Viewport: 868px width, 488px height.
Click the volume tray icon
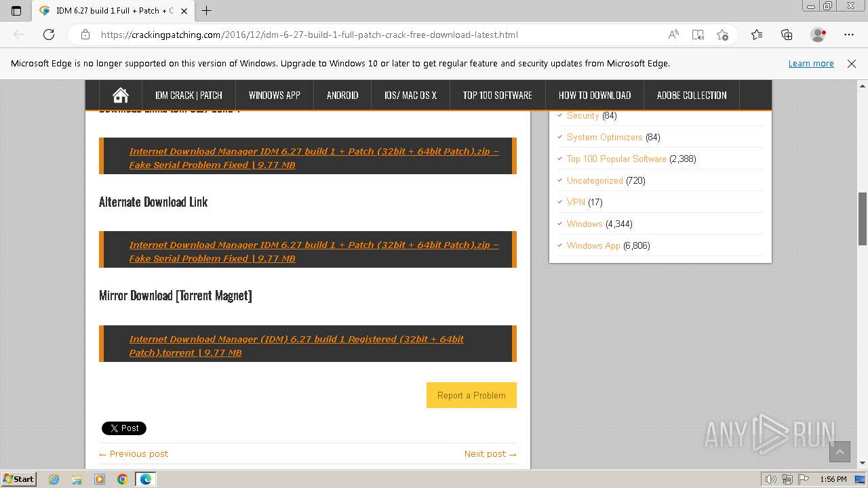click(x=770, y=479)
